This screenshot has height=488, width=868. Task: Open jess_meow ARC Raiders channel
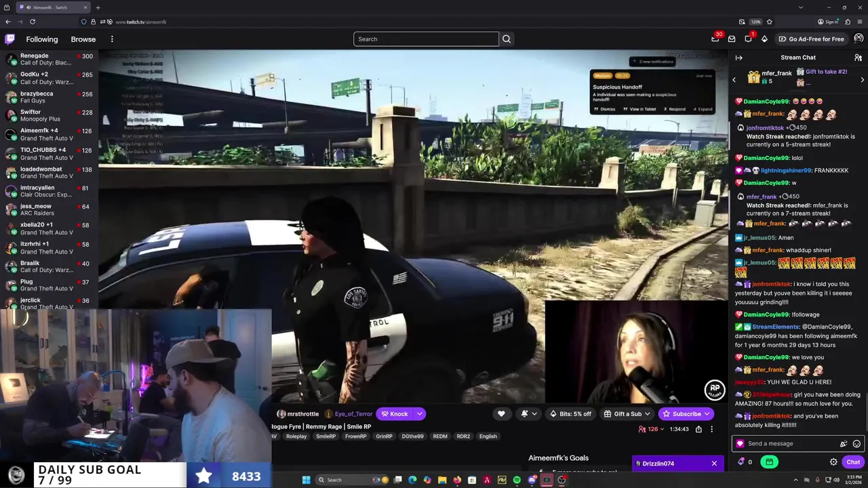pos(49,210)
